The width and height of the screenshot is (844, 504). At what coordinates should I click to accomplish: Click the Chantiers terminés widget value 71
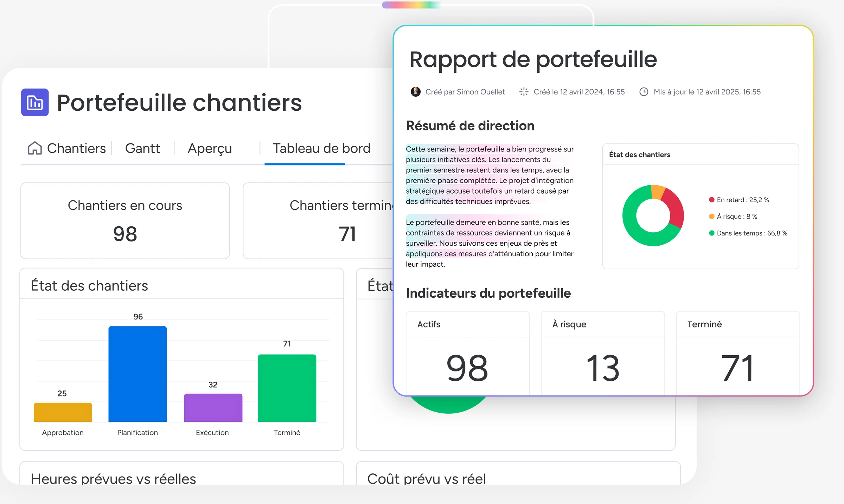click(x=347, y=234)
